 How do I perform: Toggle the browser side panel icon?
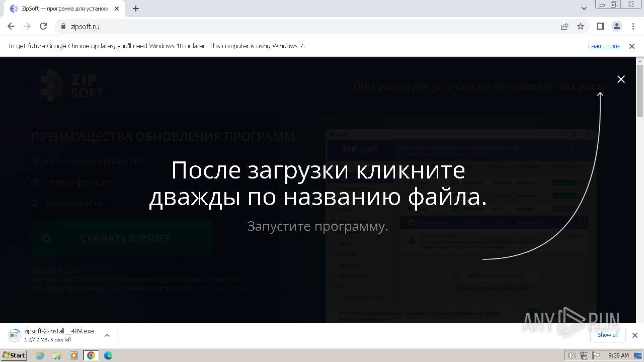600,26
